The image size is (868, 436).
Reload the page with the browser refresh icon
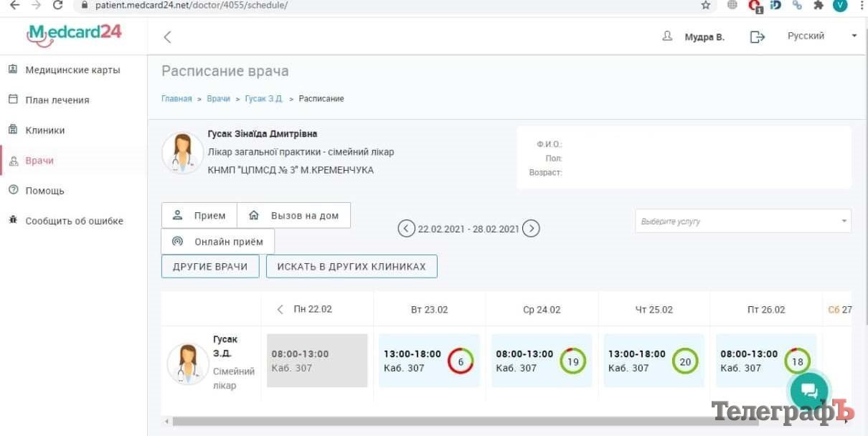click(x=57, y=5)
